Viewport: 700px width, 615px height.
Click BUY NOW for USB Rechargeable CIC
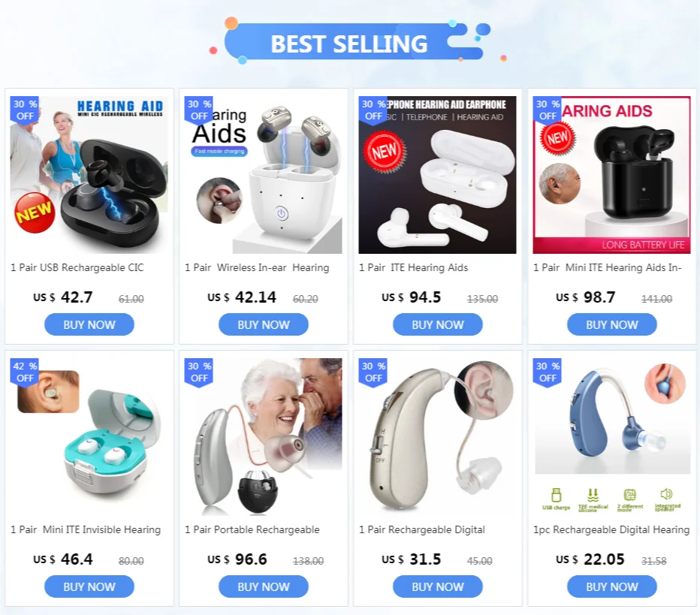(89, 324)
